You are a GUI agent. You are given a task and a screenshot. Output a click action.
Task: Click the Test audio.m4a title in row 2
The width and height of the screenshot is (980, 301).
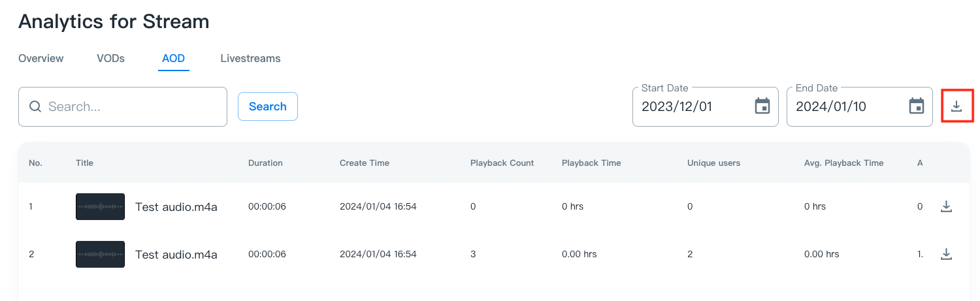(x=176, y=255)
